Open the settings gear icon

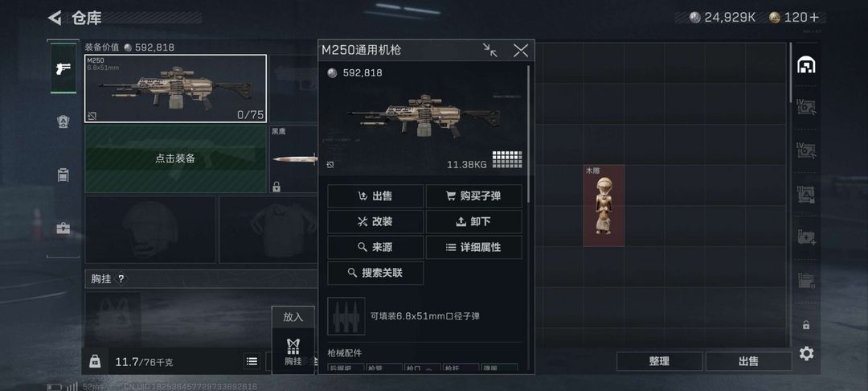click(807, 353)
